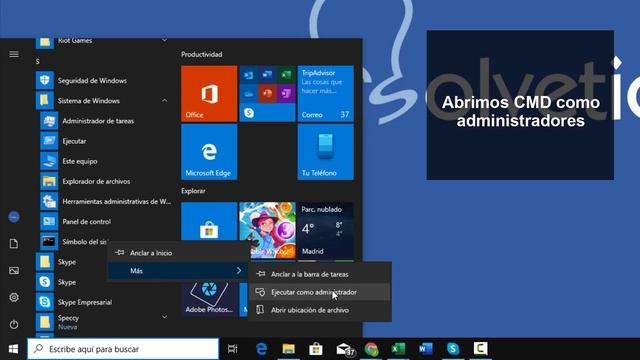Viewport: 640px width, 360px height.
Task: Open Task View on the taskbar
Action: pos(233,349)
